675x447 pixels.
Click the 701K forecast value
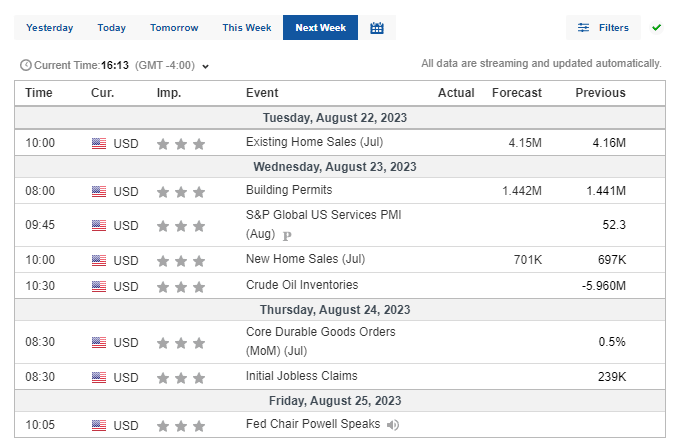(x=528, y=260)
